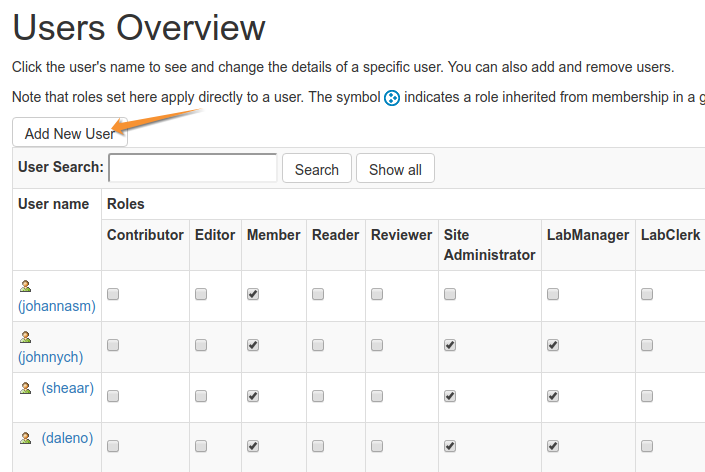
Task: Enable Contributor role for johannasm
Action: pos(113,294)
